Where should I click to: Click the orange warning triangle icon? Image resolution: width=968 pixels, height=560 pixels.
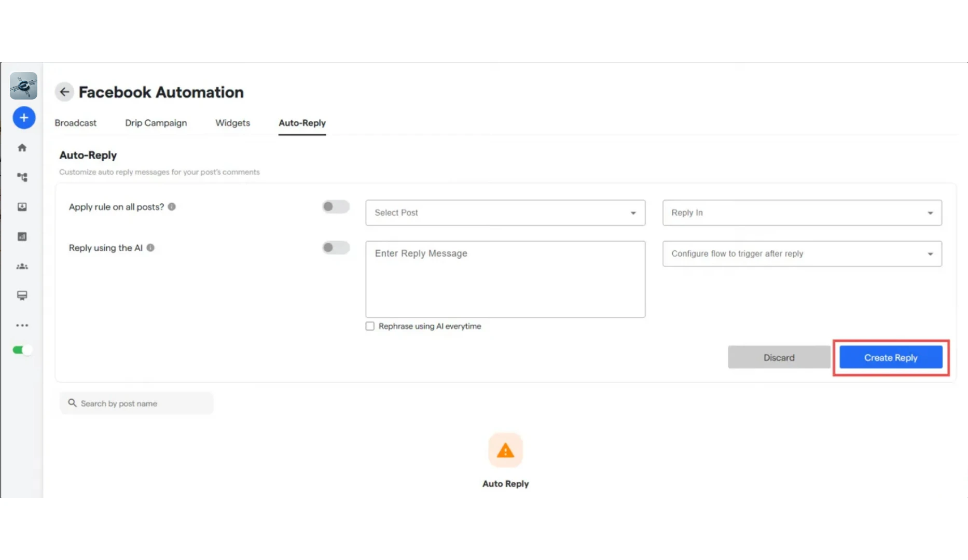[505, 450]
